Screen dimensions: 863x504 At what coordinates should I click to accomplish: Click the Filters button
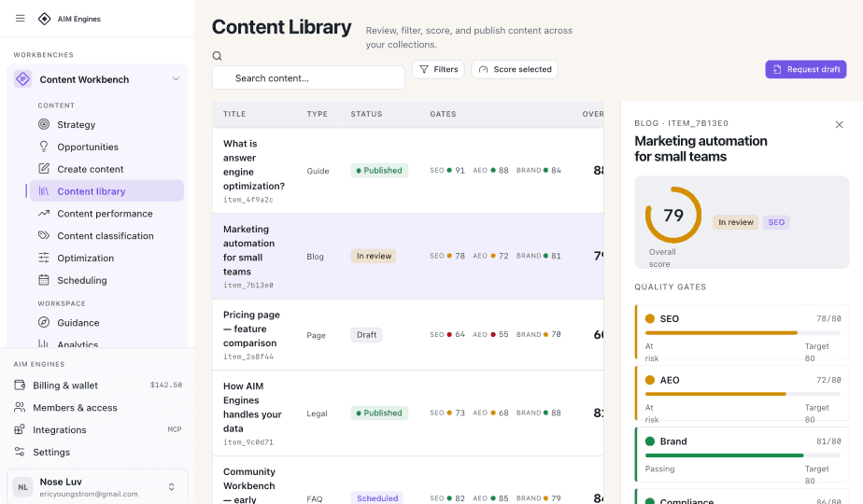[x=438, y=69]
